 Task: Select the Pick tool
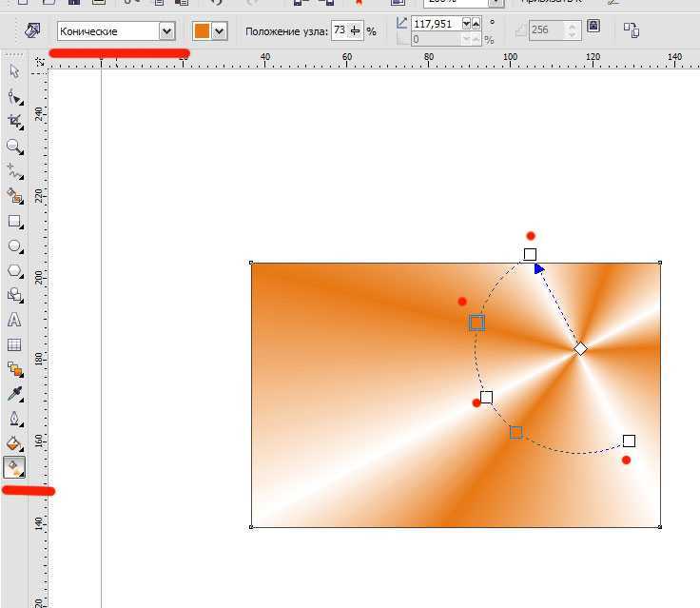14,72
